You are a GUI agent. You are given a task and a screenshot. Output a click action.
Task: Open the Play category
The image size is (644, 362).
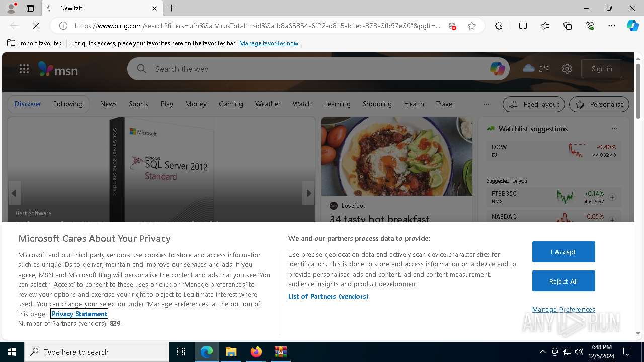(x=167, y=104)
